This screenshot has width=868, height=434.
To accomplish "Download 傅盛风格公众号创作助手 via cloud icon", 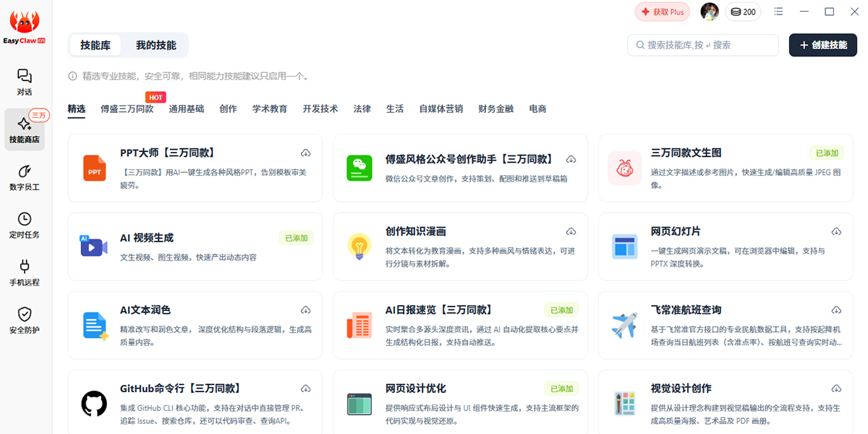I will pyautogui.click(x=571, y=159).
